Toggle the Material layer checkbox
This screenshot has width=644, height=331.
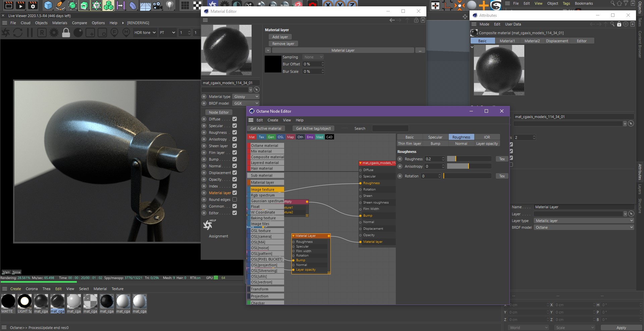point(235,193)
